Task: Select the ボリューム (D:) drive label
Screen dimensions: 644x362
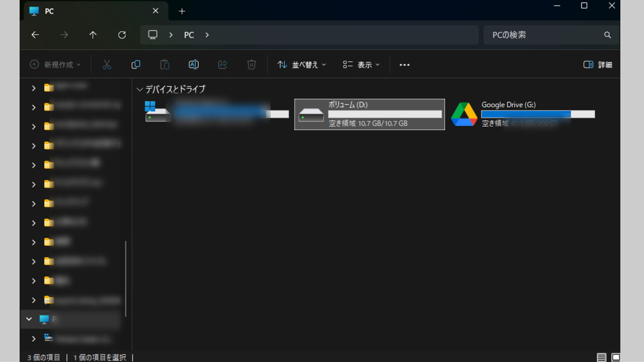Action: (348, 105)
